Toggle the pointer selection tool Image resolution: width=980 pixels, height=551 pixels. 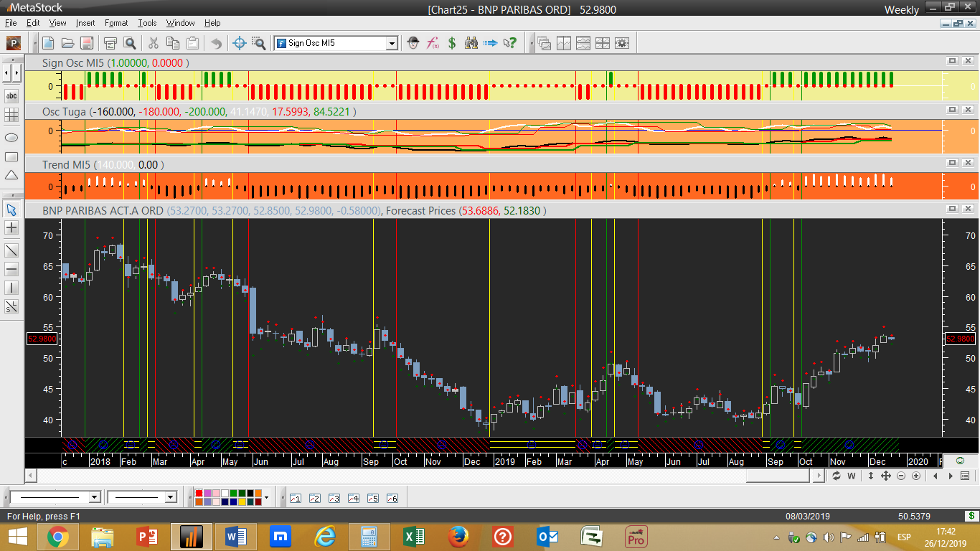11,209
